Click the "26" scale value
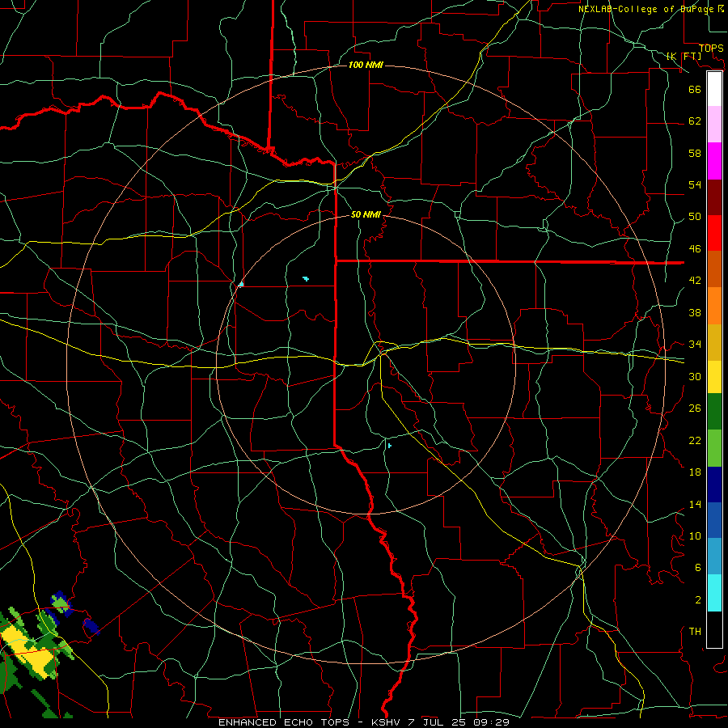This screenshot has height=728, width=728. (x=695, y=408)
